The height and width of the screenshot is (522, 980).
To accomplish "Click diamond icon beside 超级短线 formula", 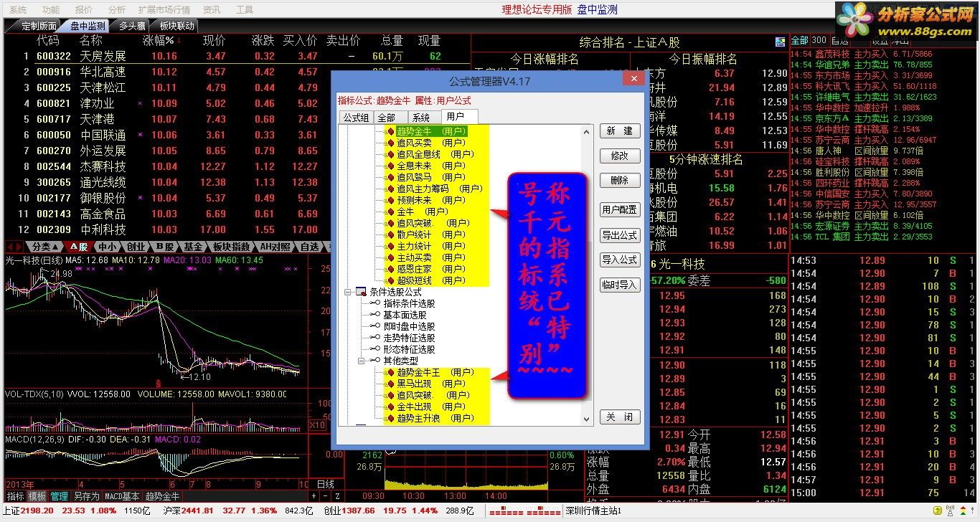I will coord(390,280).
